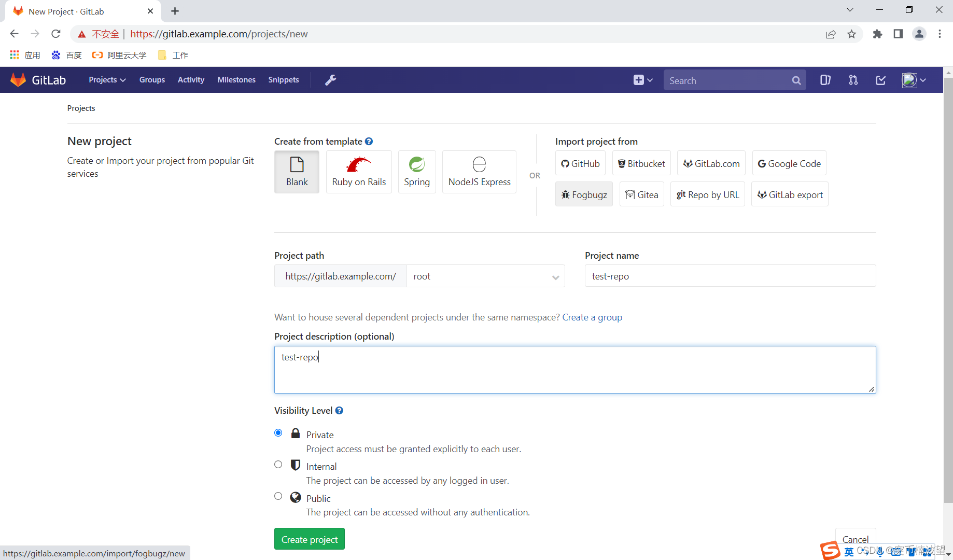Import project from Google Code
The height and width of the screenshot is (560, 953).
tap(789, 163)
